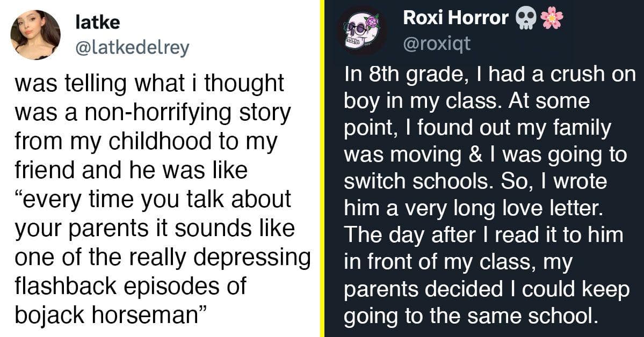The image size is (644, 337).
Task: Click the yellow divider between tweets
Action: pyautogui.click(x=322, y=169)
